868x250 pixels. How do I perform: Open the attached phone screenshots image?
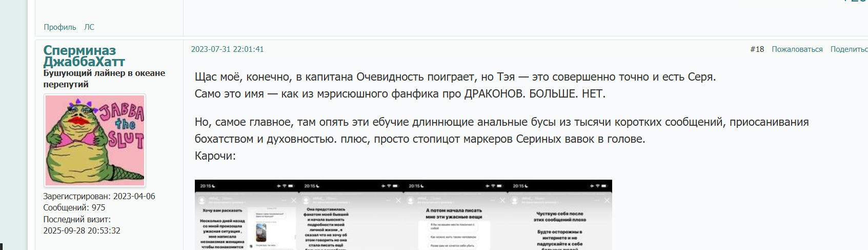click(x=403, y=215)
